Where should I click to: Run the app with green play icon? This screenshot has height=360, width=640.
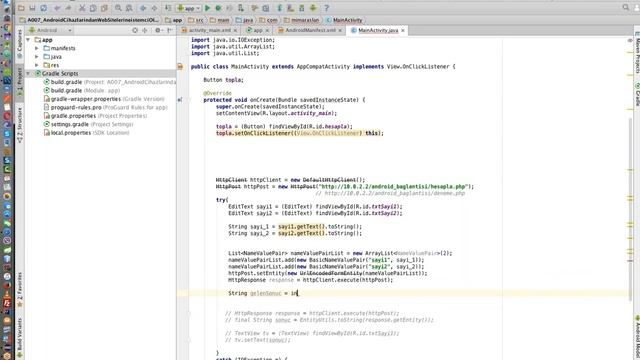coord(207,8)
